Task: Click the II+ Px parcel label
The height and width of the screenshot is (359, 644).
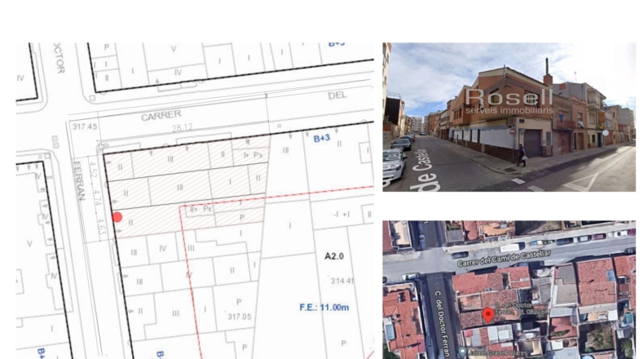Action: 201,210
